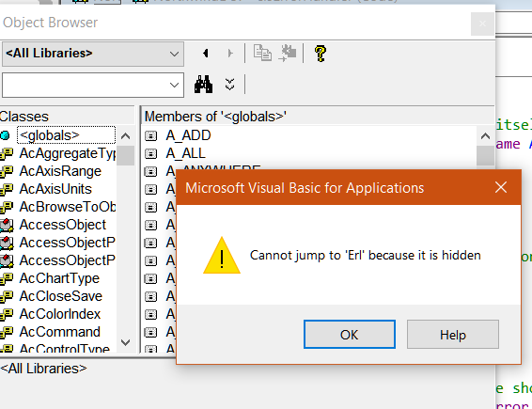Click the Go Forward arrow icon

click(x=230, y=54)
